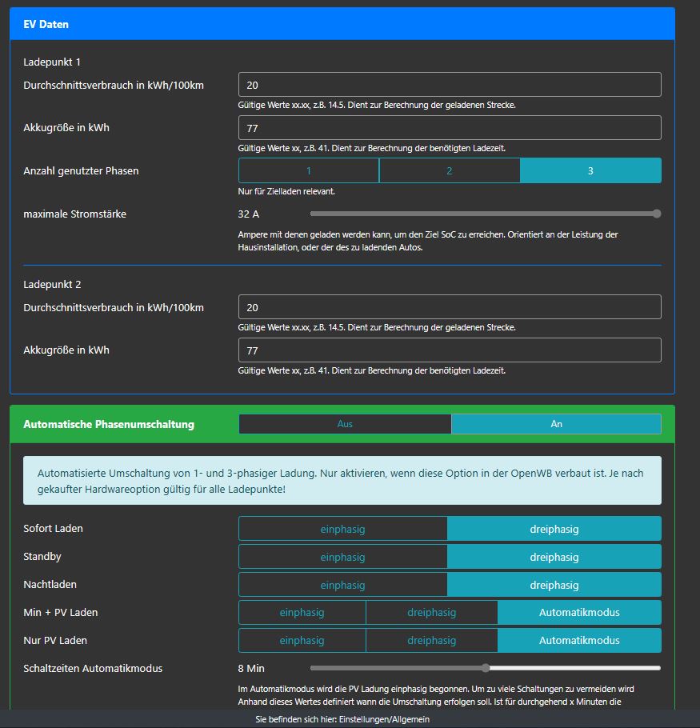This screenshot has height=728, width=700.
Task: Set Min + PV Laden to dreiphasig
Action: pos(431,613)
